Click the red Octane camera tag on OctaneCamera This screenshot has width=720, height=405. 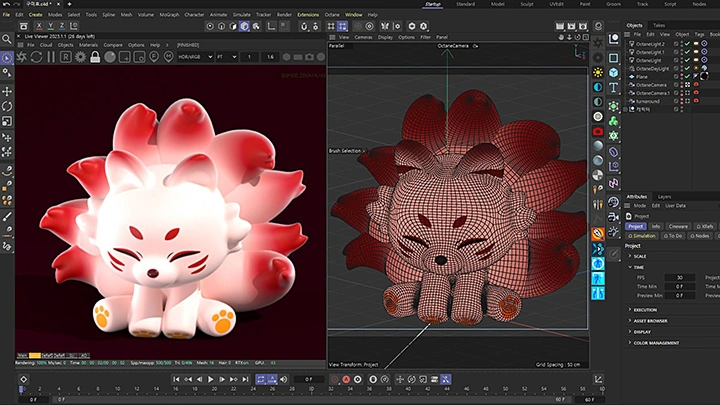coord(696,85)
